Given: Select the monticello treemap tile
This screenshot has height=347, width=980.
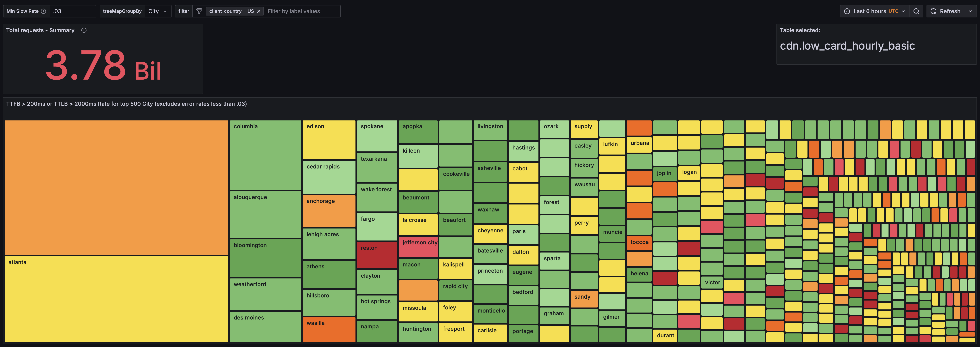Looking at the screenshot, I should (490, 314).
